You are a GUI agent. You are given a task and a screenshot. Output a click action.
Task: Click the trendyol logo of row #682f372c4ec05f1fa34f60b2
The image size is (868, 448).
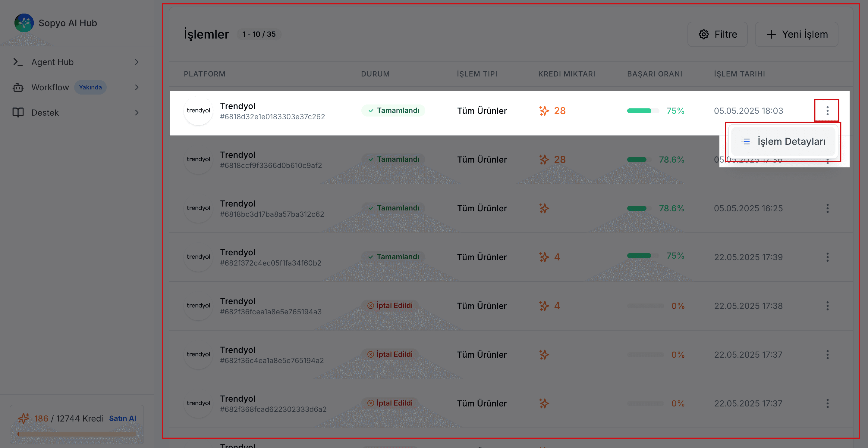(198, 257)
